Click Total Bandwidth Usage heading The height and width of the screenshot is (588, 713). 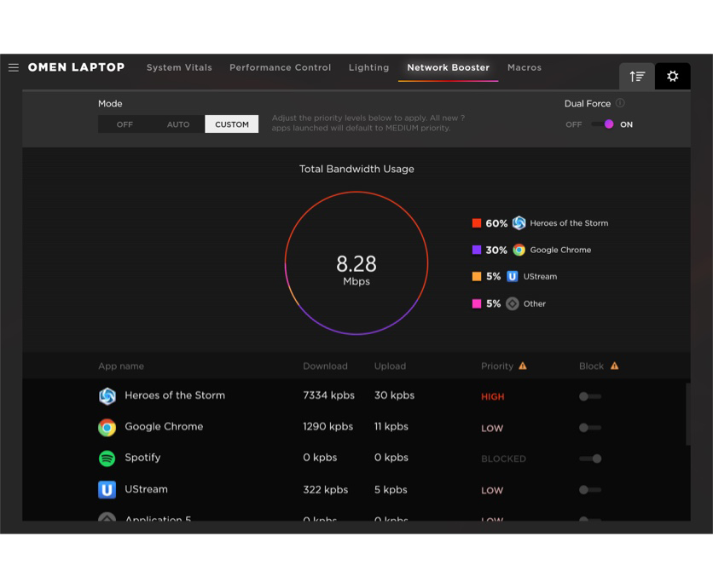tap(356, 169)
